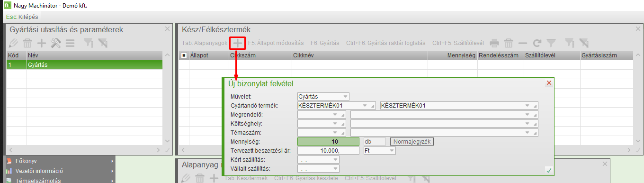Screen dimensions: 644x183
Task: Click Tervezett beszerzési ár field 10.000,-
Action: click(328, 151)
